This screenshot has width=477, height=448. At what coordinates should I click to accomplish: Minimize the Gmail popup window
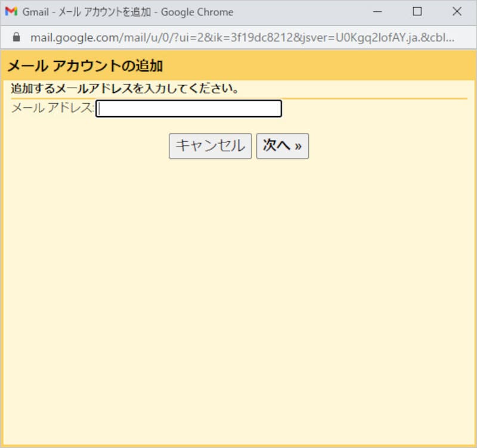pos(377,11)
